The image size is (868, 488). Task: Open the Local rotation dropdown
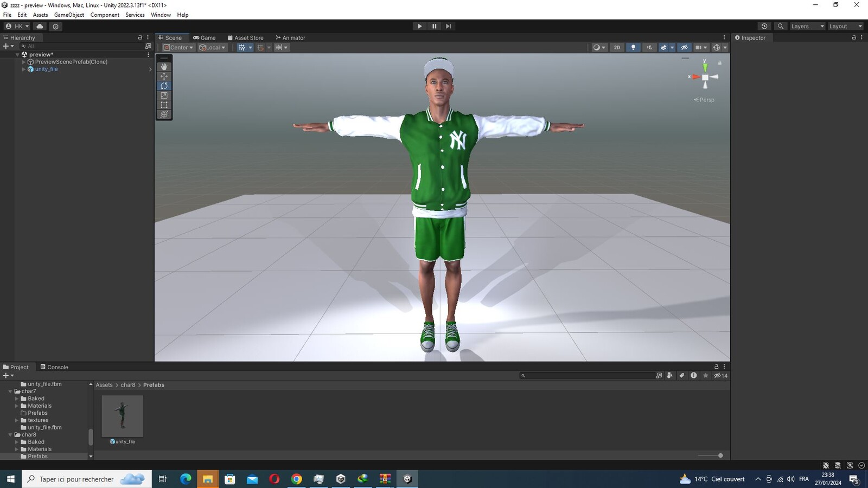coord(212,47)
